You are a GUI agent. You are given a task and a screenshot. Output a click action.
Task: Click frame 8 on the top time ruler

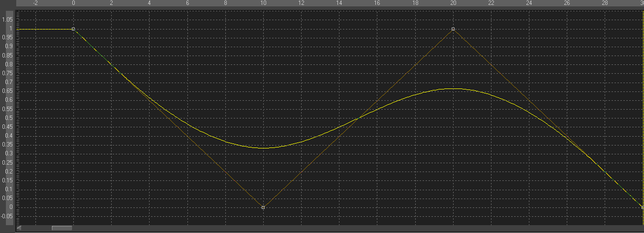(x=225, y=3)
